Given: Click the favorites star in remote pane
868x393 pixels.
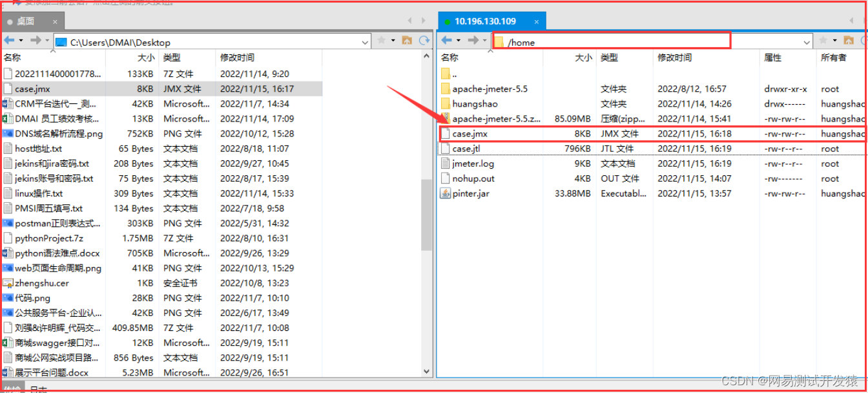Looking at the screenshot, I should (x=823, y=41).
